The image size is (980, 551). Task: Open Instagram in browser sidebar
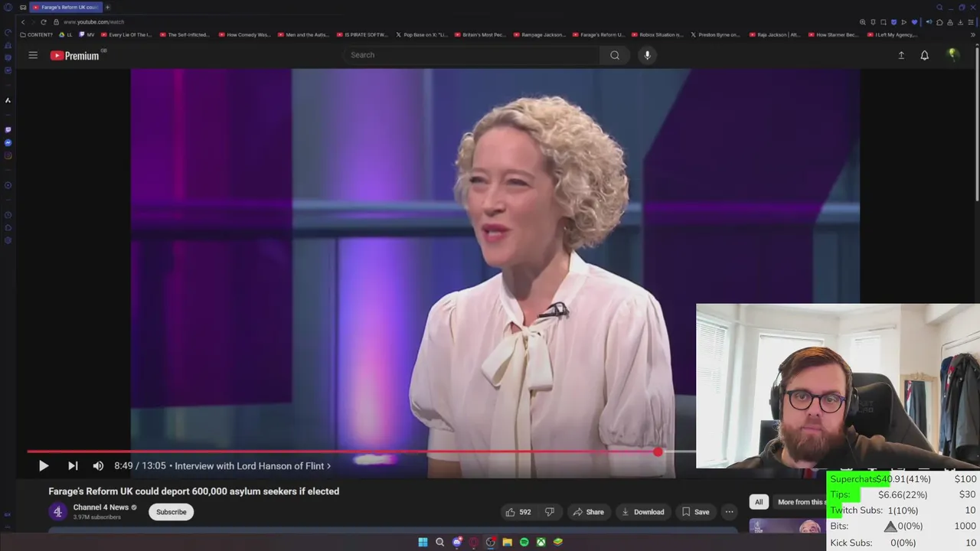(x=8, y=156)
